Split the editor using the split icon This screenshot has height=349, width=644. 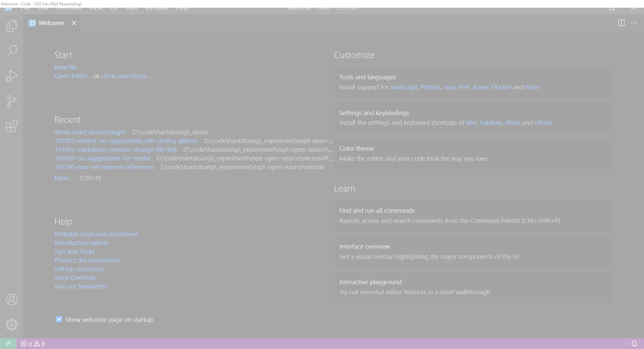[x=621, y=23]
